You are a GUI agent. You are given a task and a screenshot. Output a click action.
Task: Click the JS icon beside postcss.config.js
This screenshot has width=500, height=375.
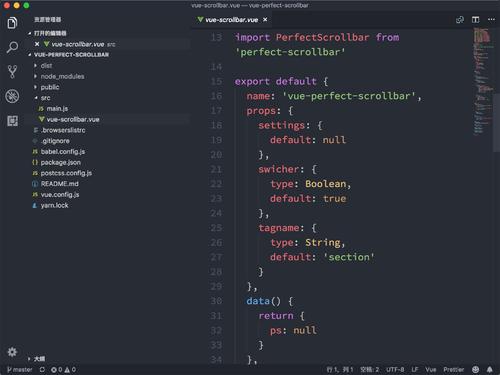(35, 173)
